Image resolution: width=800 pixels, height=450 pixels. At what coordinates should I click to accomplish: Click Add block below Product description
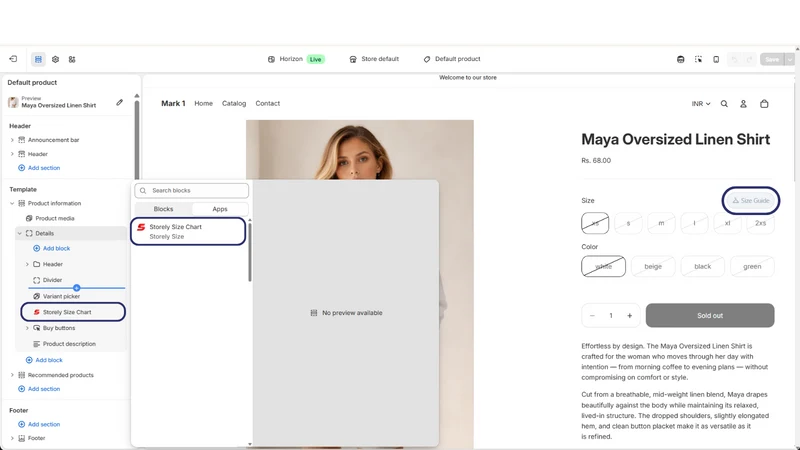pyautogui.click(x=44, y=360)
